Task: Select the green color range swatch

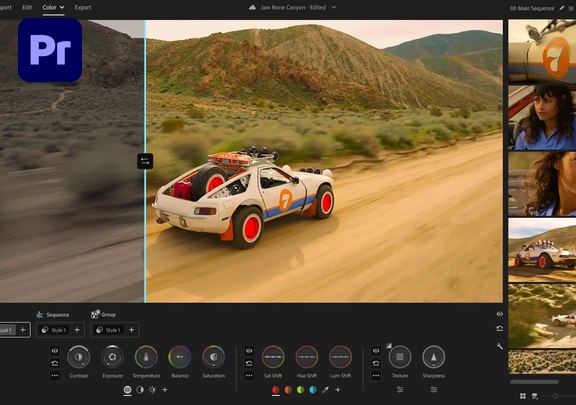Action: click(x=300, y=390)
